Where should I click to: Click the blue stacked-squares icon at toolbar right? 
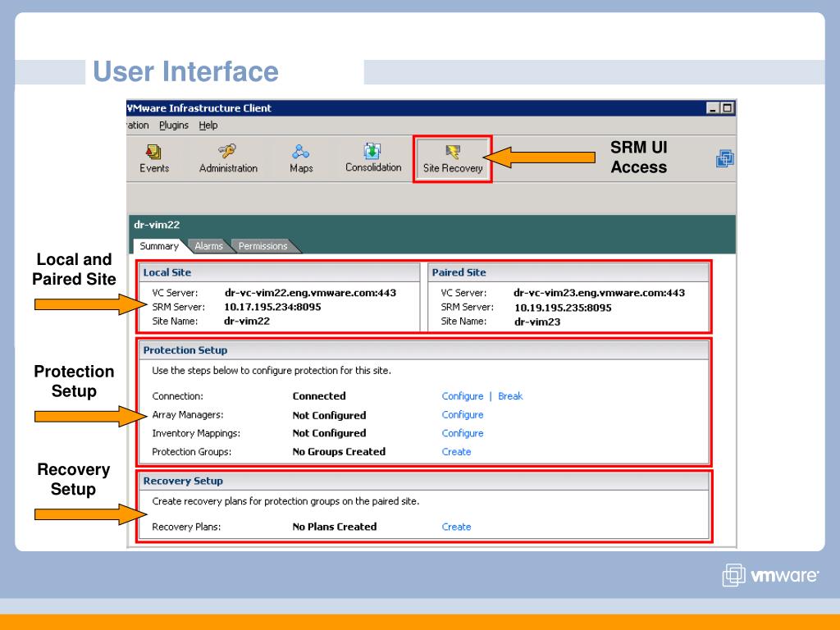tap(725, 158)
